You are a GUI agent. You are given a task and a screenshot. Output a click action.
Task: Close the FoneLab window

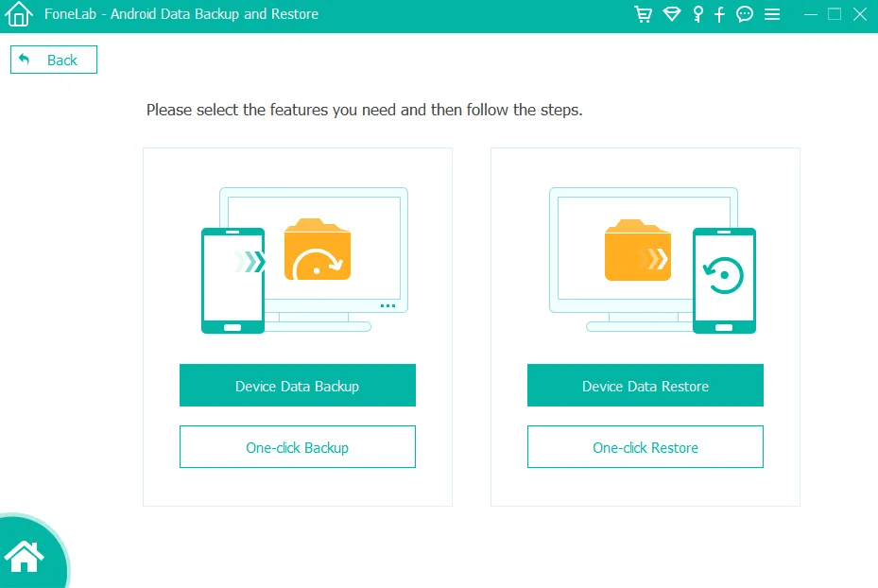(x=858, y=14)
